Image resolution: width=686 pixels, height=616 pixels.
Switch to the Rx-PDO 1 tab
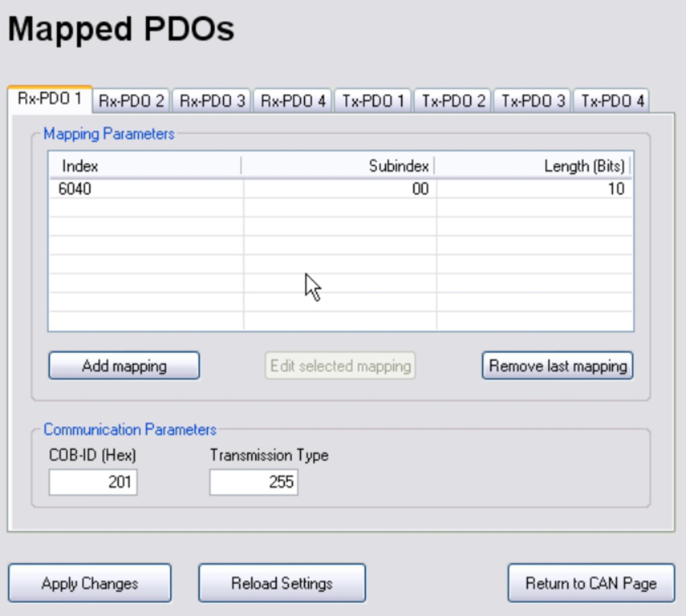[50, 99]
